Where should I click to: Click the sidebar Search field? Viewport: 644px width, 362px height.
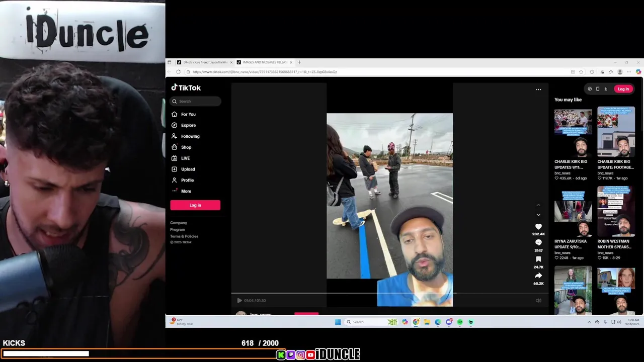click(x=195, y=101)
